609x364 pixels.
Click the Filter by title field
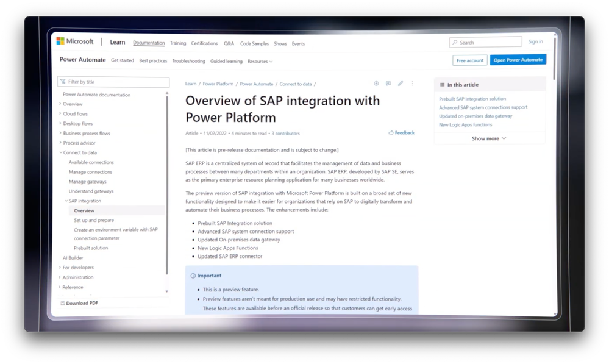[113, 82]
